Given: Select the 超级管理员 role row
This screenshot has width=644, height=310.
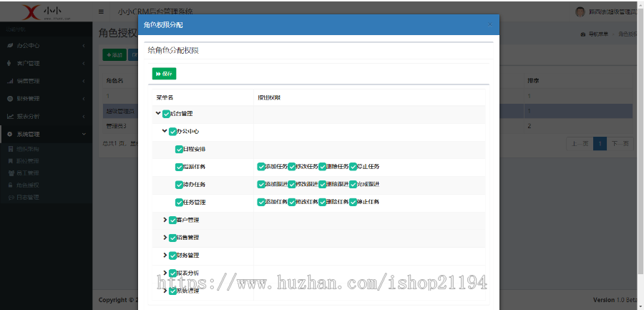Looking at the screenshot, I should (120, 111).
